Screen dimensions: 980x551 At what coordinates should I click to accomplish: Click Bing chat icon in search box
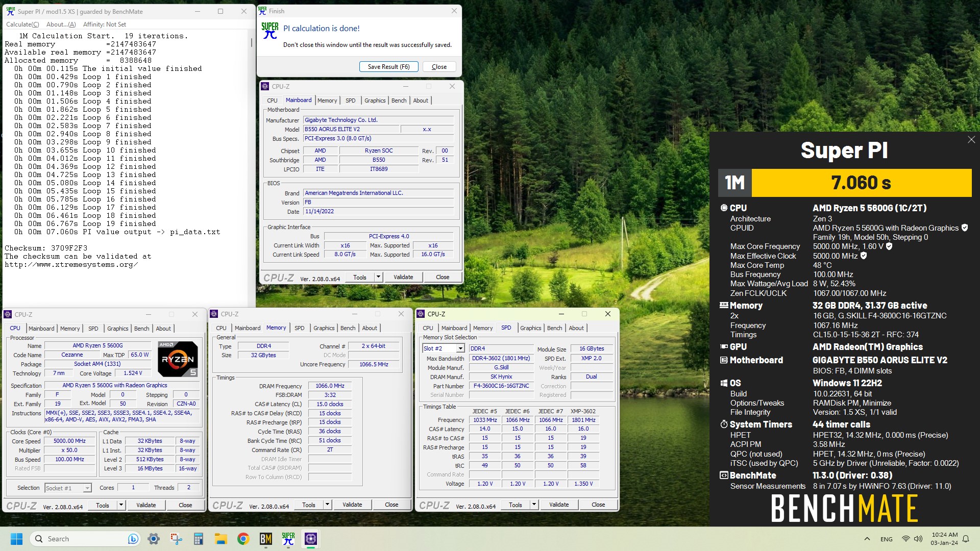(x=133, y=539)
